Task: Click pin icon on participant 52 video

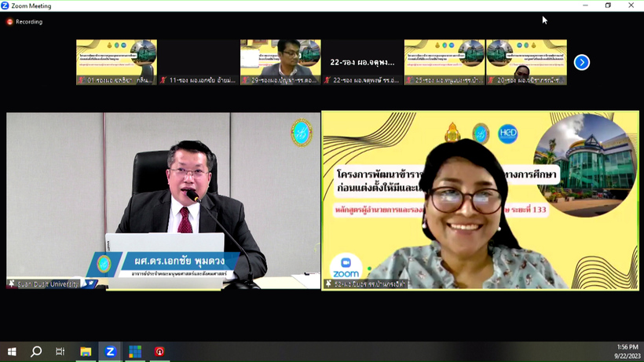Action: click(328, 283)
